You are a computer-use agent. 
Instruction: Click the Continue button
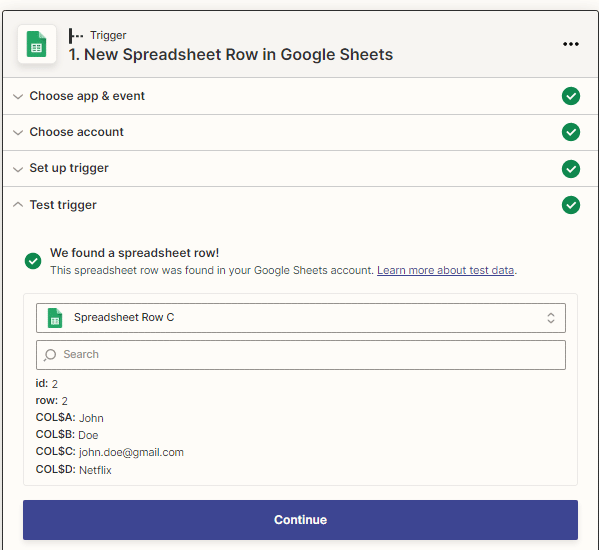click(300, 520)
